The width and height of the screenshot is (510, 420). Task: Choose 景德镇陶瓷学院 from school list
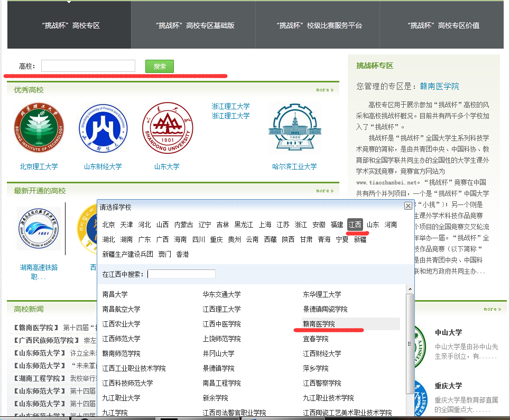click(x=325, y=309)
